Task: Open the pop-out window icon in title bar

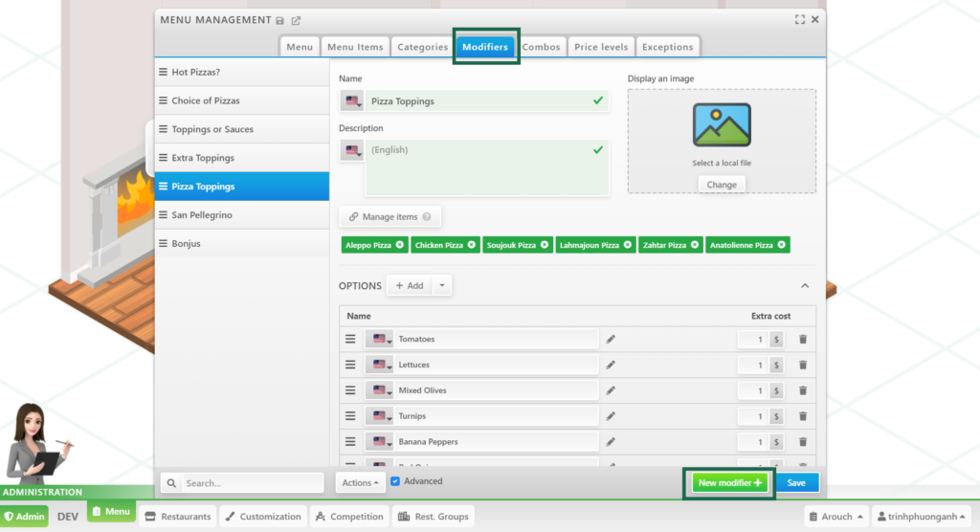Action: click(x=296, y=20)
